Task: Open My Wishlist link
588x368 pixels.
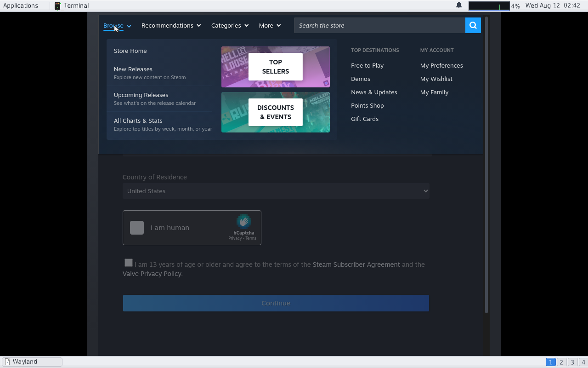Action: 436,79
